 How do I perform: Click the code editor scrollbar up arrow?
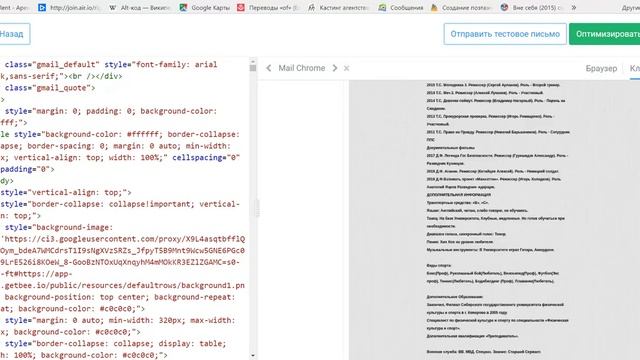point(253,61)
